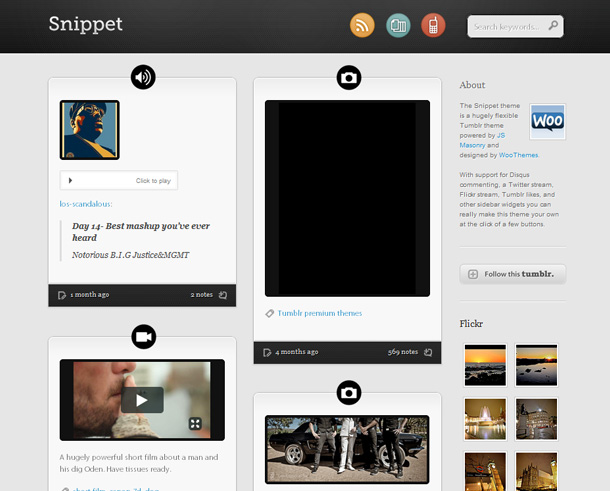This screenshot has width=610, height=491.
Task: Follow the JS Masonry link
Action: 482,140
